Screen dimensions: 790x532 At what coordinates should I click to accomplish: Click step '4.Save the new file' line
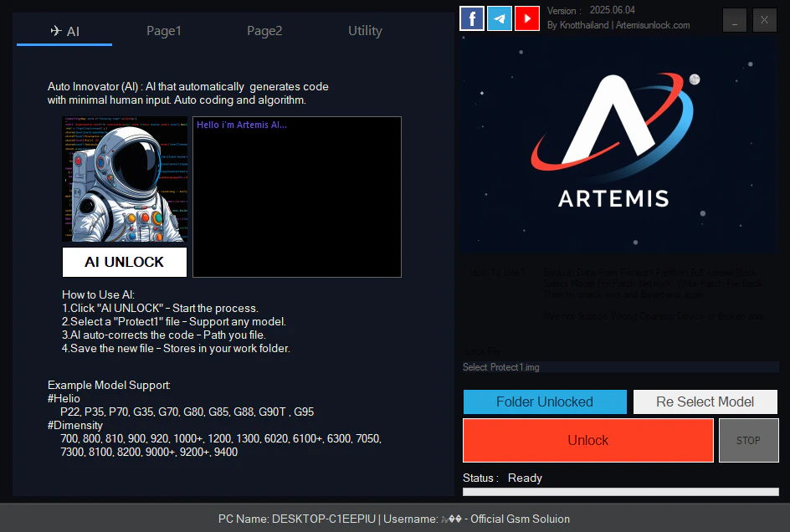(176, 349)
